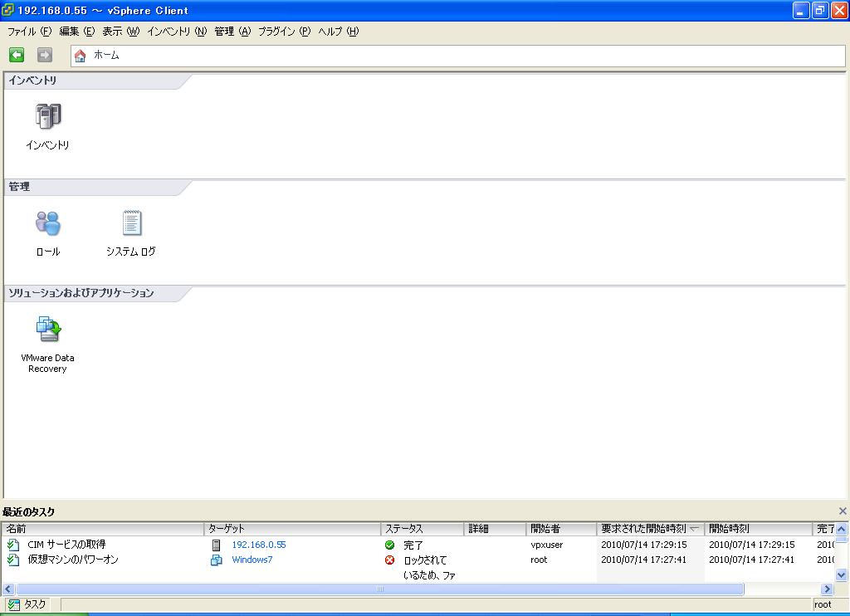Click the 2010/07/14 17:27:41 requested start time
The height and width of the screenshot is (616, 850).
coord(644,560)
